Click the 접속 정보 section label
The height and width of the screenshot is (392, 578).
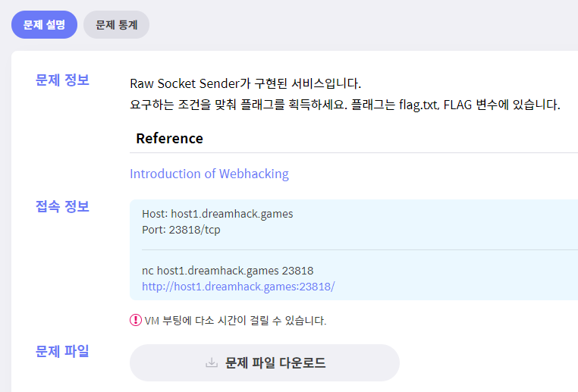(x=62, y=206)
